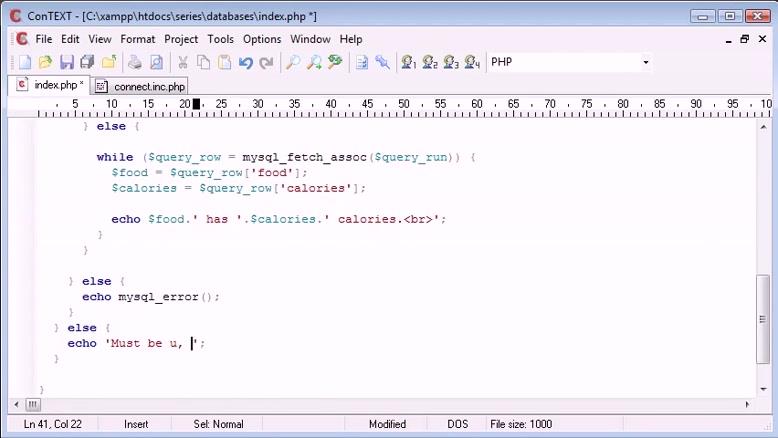Screen dimensions: 778x438
Task: Run user command 4
Action: tap(472, 62)
